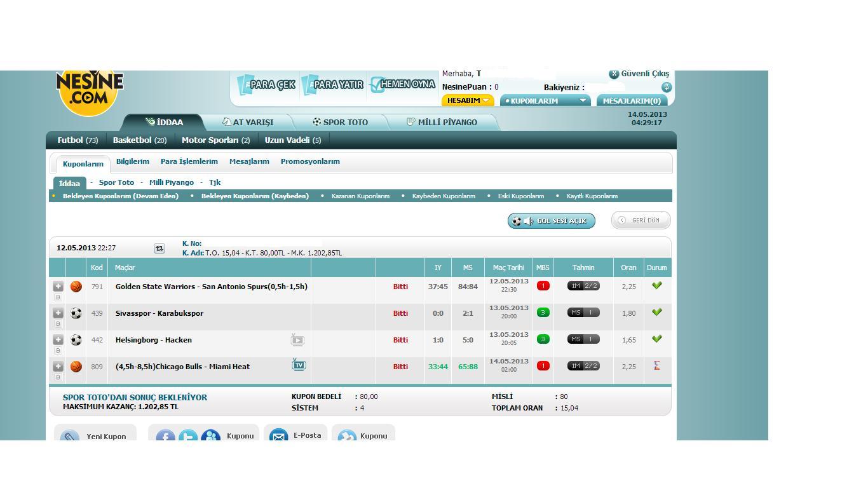Click the red MBS 1 badge for Golden State Warriors
Viewport: 868px width, 488px height.
click(x=543, y=286)
